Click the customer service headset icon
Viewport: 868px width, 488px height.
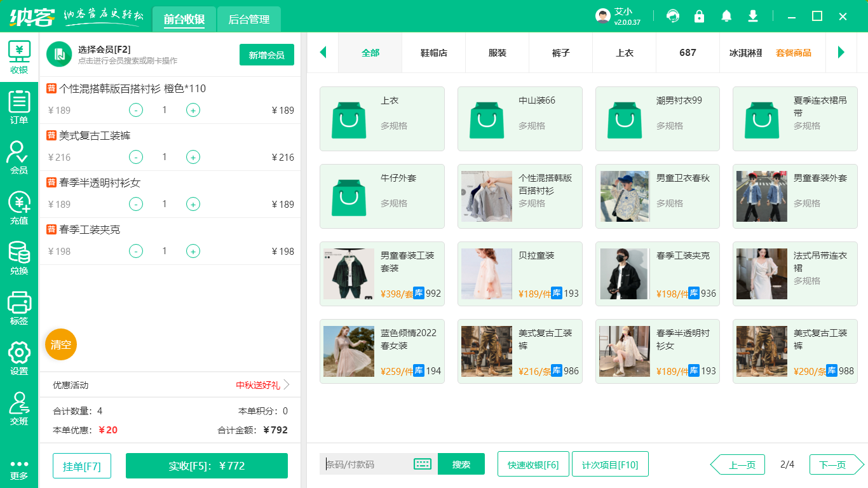[x=672, y=16]
